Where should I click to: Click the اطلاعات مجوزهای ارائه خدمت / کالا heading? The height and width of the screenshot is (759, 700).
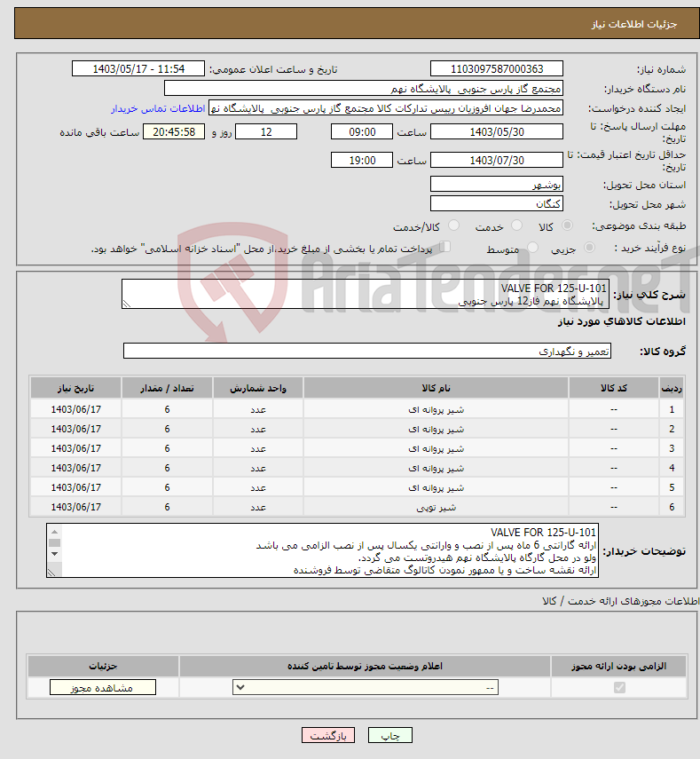coord(621,601)
